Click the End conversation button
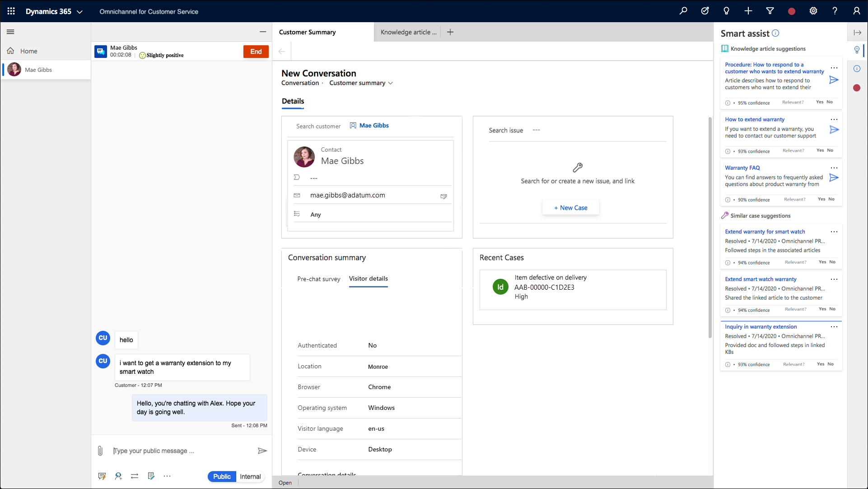Image resolution: width=868 pixels, height=489 pixels. click(256, 51)
